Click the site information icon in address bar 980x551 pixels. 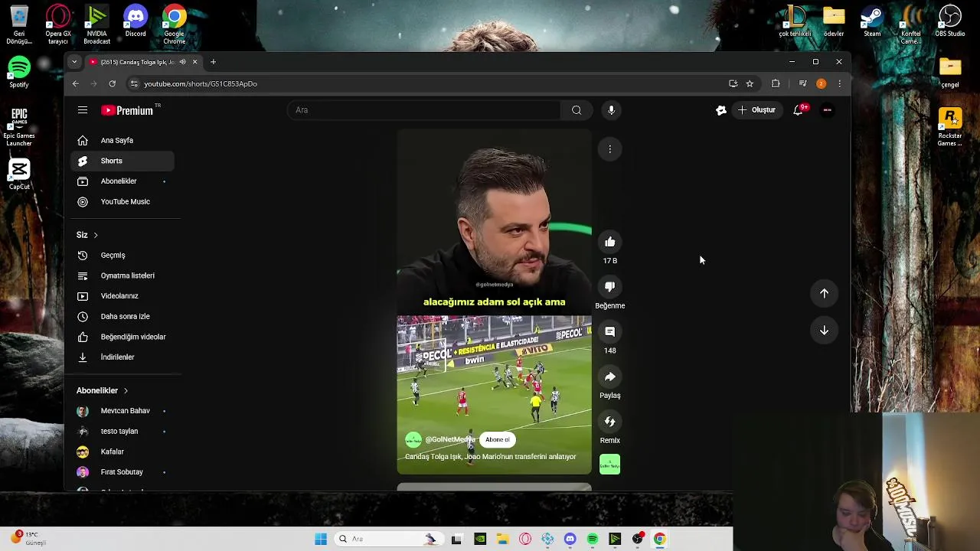click(x=134, y=83)
